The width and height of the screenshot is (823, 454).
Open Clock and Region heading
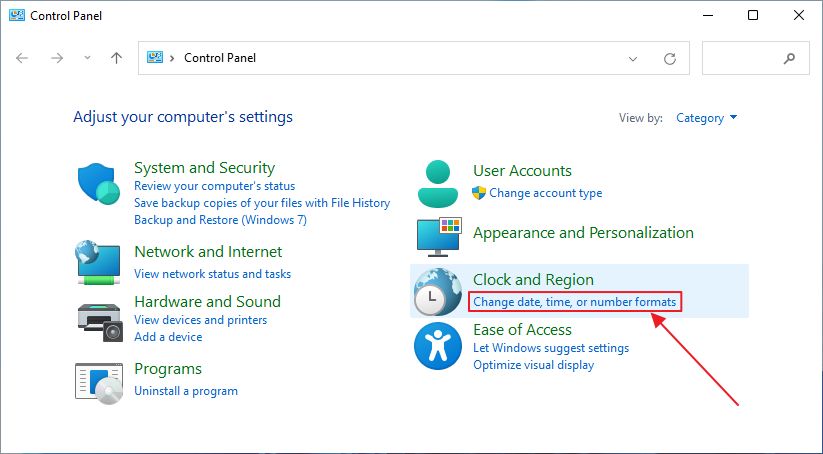coord(533,280)
